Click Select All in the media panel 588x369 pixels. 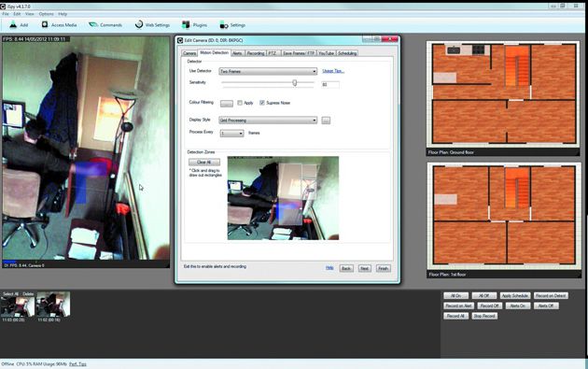(x=10, y=294)
